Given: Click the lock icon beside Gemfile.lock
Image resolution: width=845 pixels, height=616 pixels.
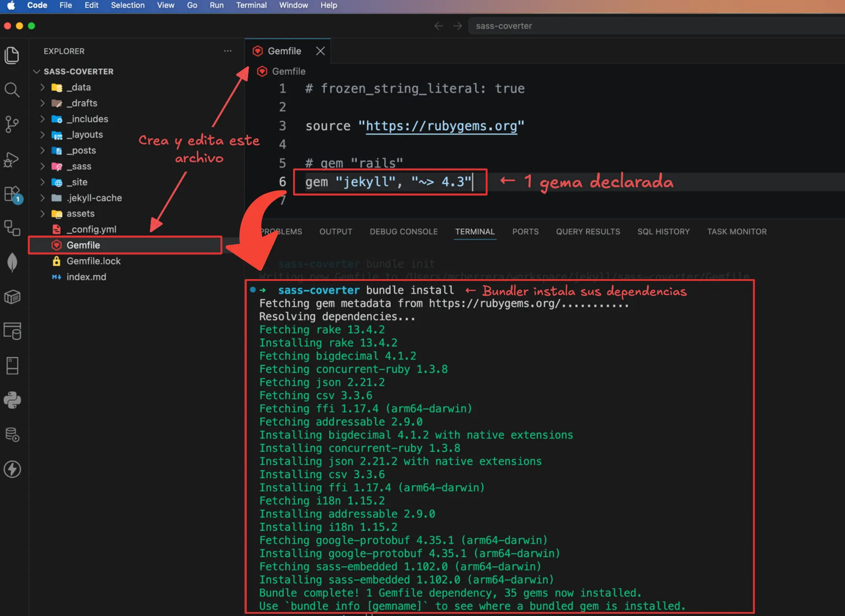Looking at the screenshot, I should click(x=56, y=261).
